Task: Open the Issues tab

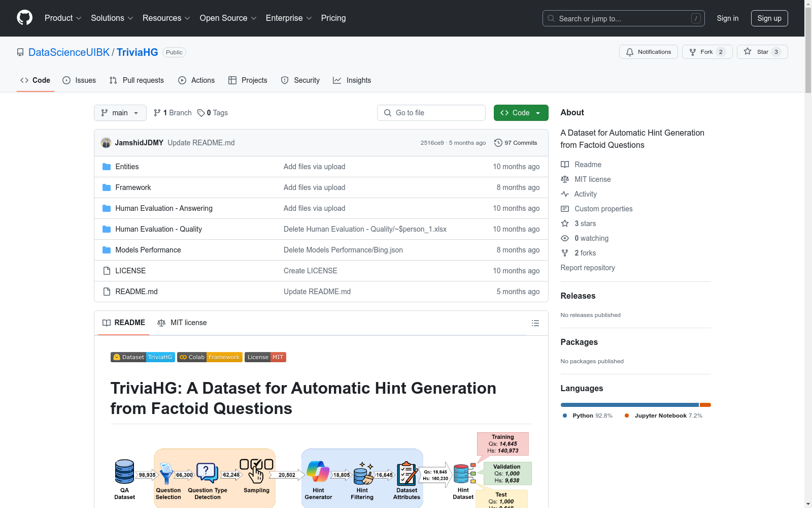Action: tap(79, 80)
